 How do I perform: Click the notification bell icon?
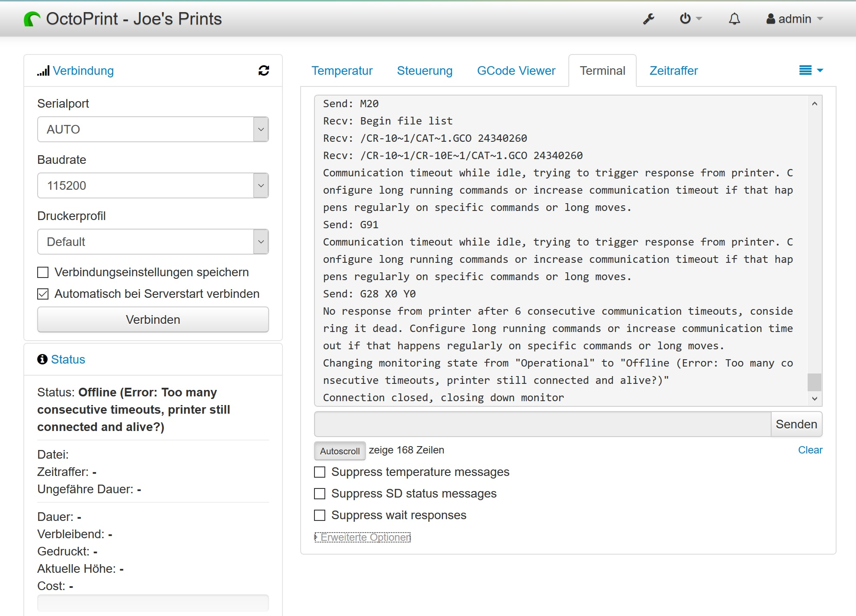(x=734, y=19)
